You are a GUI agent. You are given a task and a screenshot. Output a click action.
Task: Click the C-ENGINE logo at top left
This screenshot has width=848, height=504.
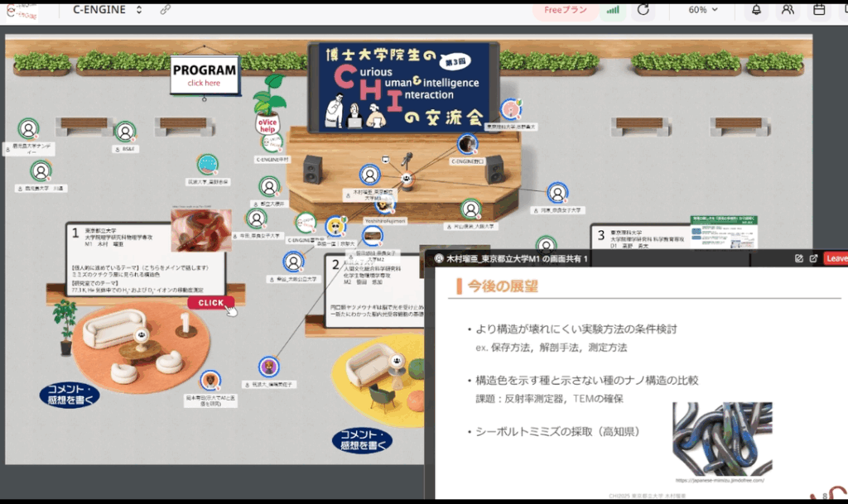[x=22, y=12]
